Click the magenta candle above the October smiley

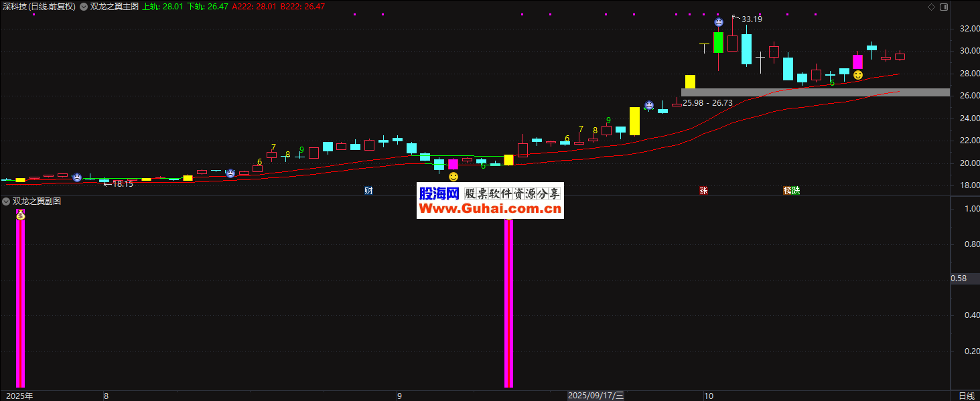[858, 62]
